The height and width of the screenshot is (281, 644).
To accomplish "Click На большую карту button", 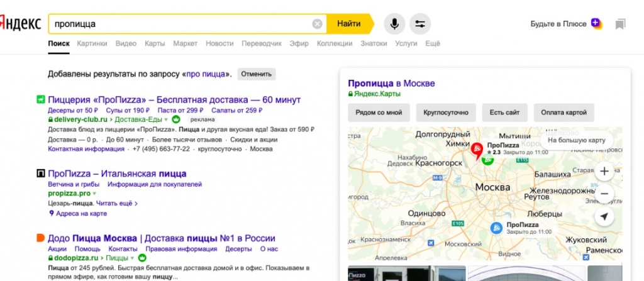I will (x=577, y=141).
